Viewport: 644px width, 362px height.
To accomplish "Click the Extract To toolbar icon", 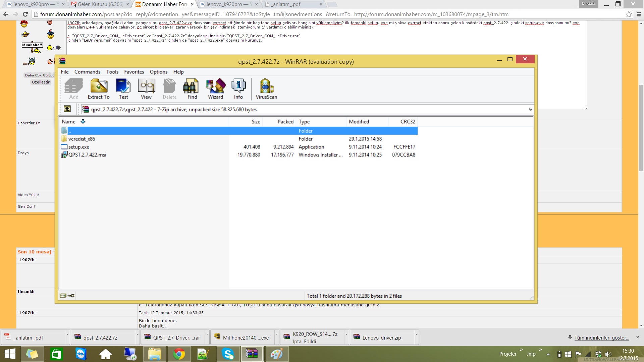I will click(x=99, y=89).
